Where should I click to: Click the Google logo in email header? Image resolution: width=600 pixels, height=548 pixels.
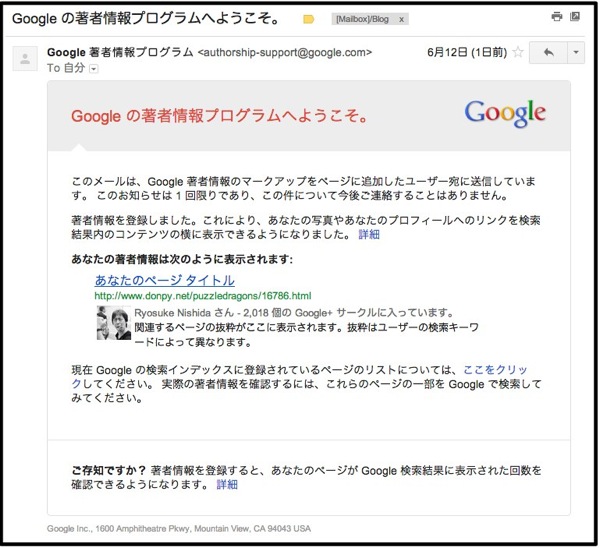pos(505,113)
